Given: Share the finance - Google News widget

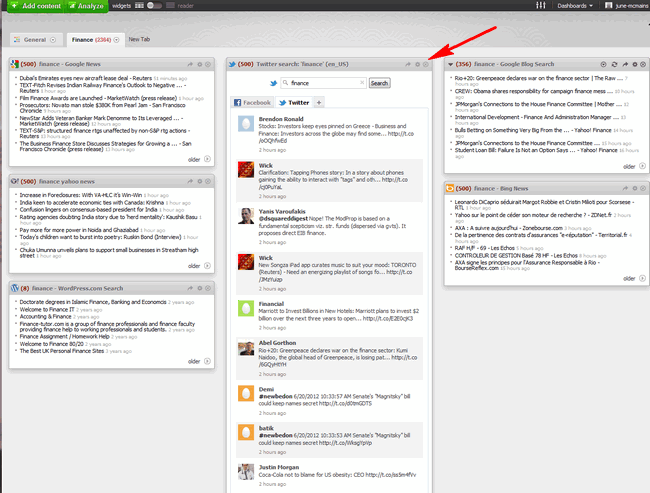Looking at the screenshot, I should (x=190, y=64).
